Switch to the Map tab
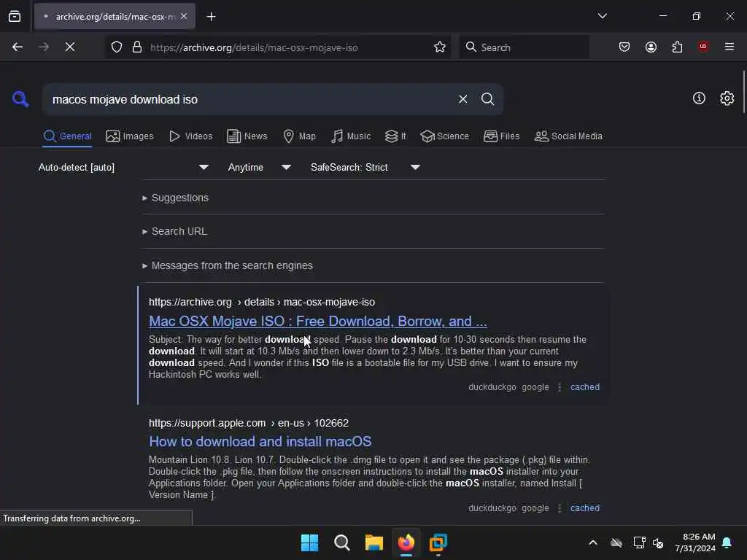The height and width of the screenshot is (560, 747). 300,136
